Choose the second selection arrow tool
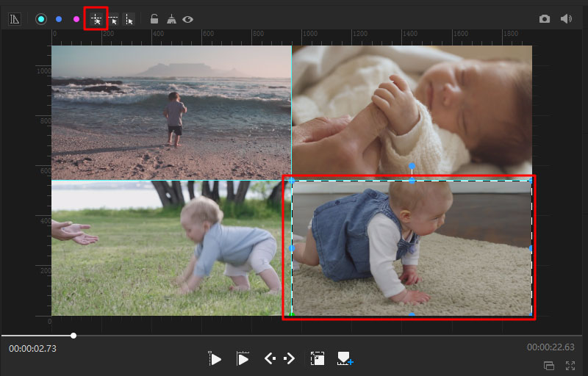Viewport: 588px width, 376px height. pos(113,19)
